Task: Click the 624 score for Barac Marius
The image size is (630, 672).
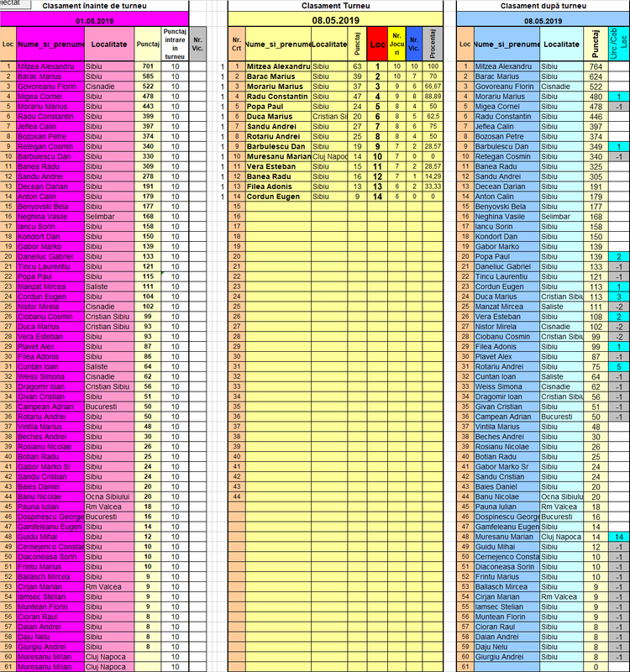Action: [596, 76]
